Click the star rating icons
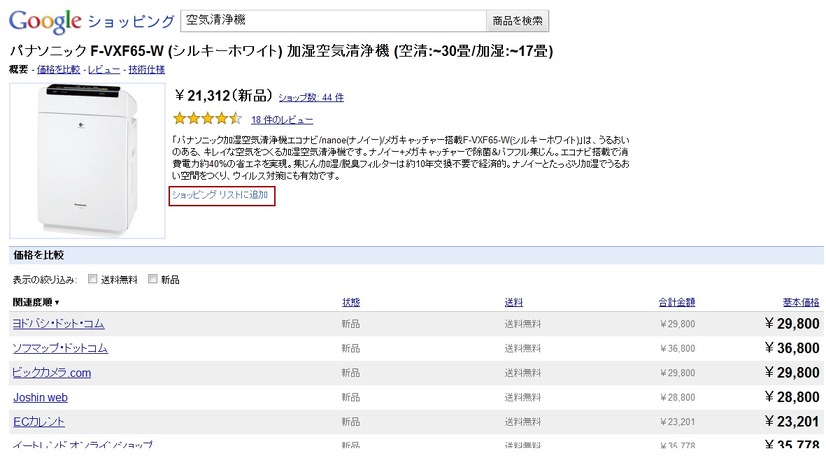Image resolution: width=826 pixels, height=458 pixels. pyautogui.click(x=208, y=119)
